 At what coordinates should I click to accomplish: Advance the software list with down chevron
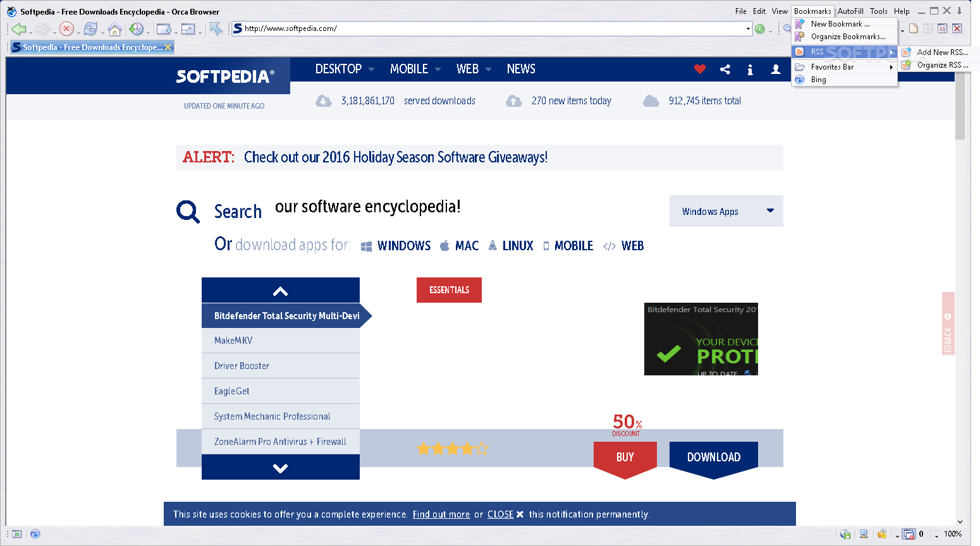pos(281,467)
